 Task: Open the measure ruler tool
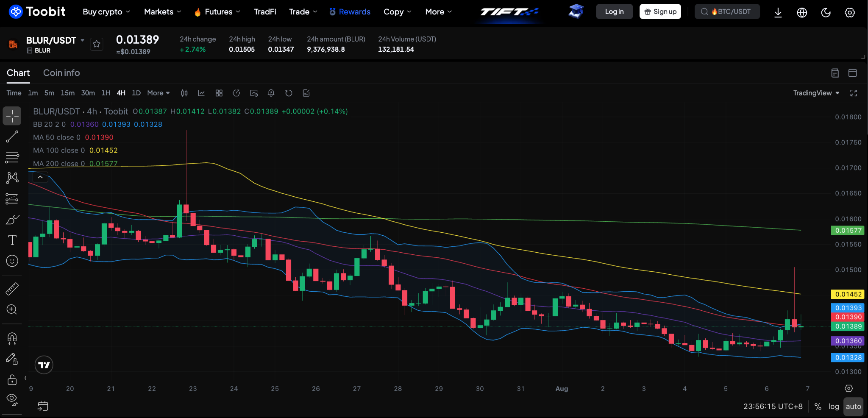click(12, 289)
